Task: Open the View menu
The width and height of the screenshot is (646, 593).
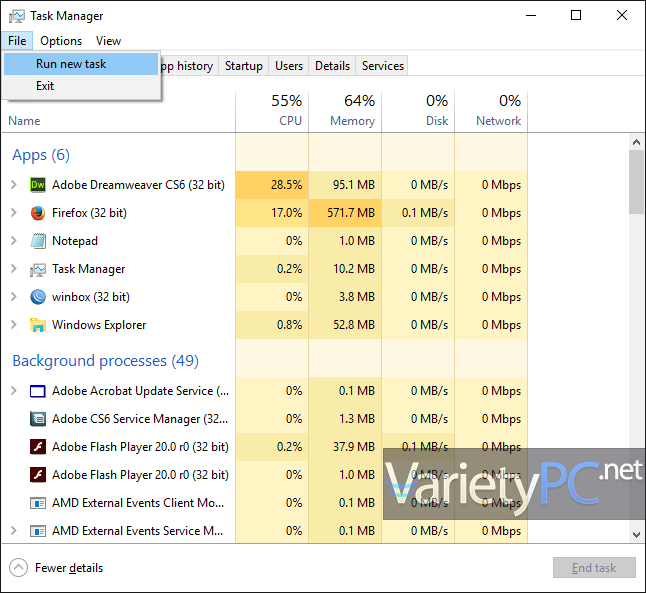Action: 108,41
